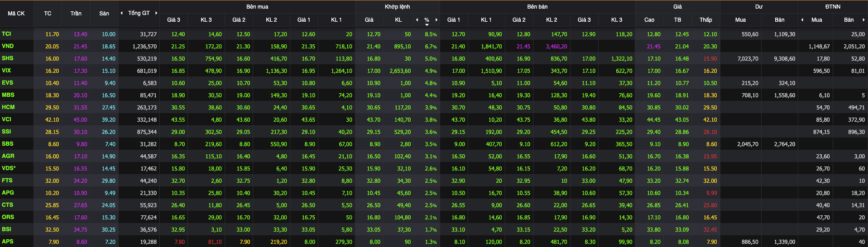Click APS surplus sell 1,339,00

[x=785, y=242]
